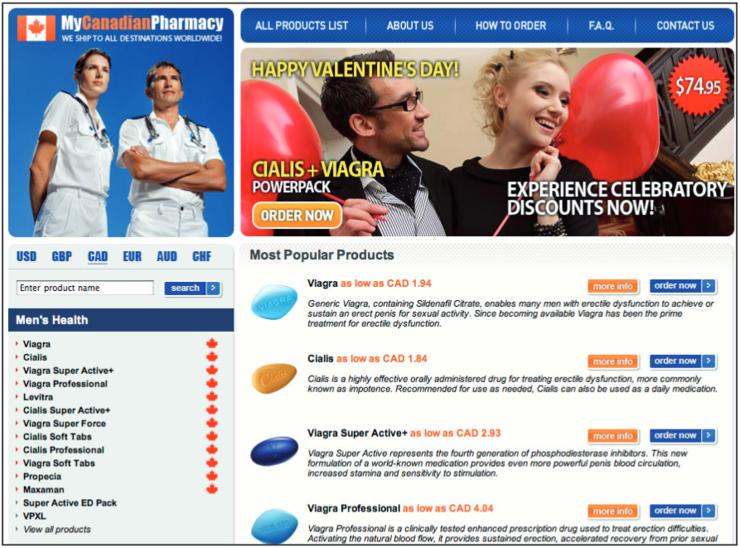
Task: Select GBP currency option
Action: tap(62, 256)
